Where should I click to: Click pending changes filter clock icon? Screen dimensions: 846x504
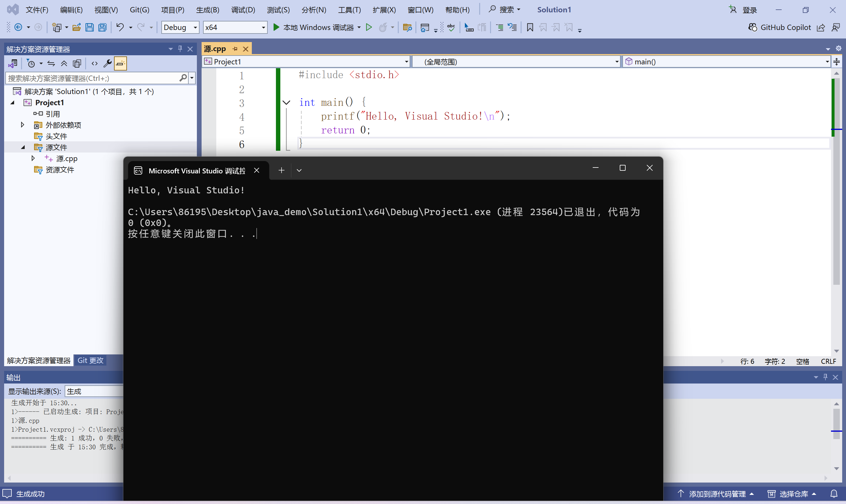pos(31,63)
